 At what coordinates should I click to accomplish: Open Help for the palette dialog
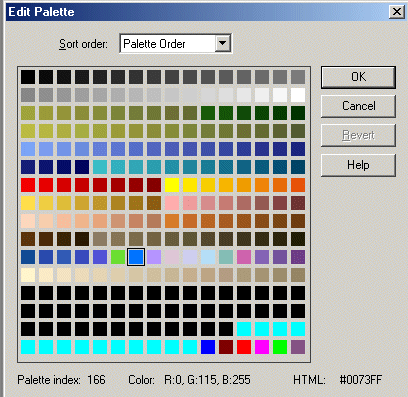tap(358, 165)
